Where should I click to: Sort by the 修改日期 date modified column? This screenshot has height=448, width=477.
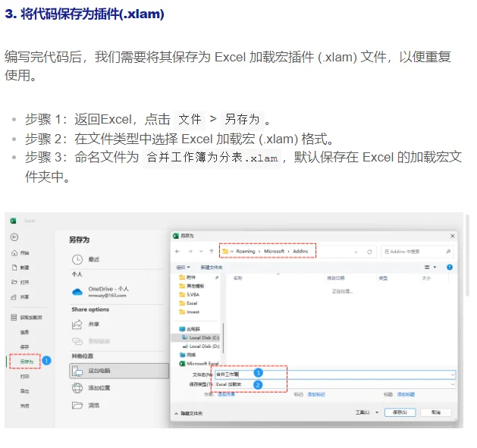pyautogui.click(x=336, y=278)
